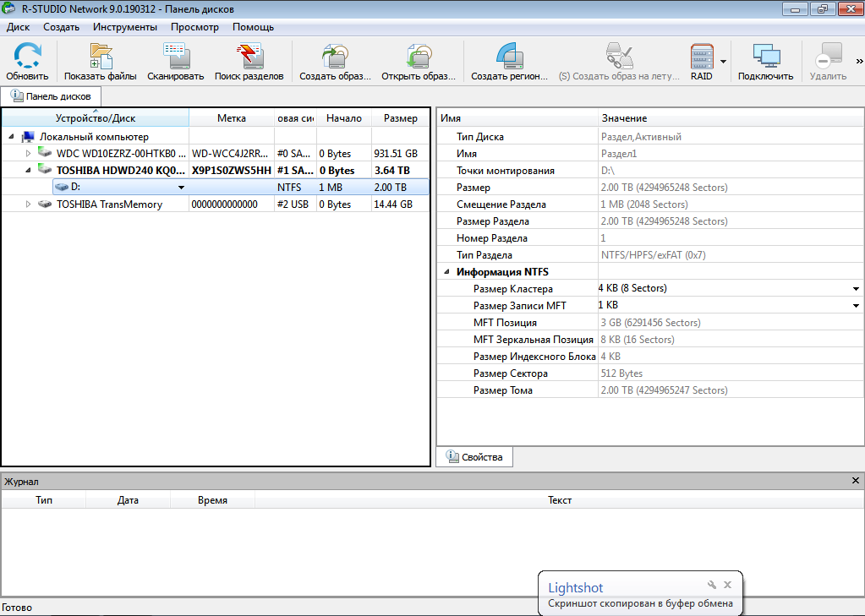Expand the WDC WD10EZRZ disk node
The height and width of the screenshot is (616, 865).
click(28, 154)
